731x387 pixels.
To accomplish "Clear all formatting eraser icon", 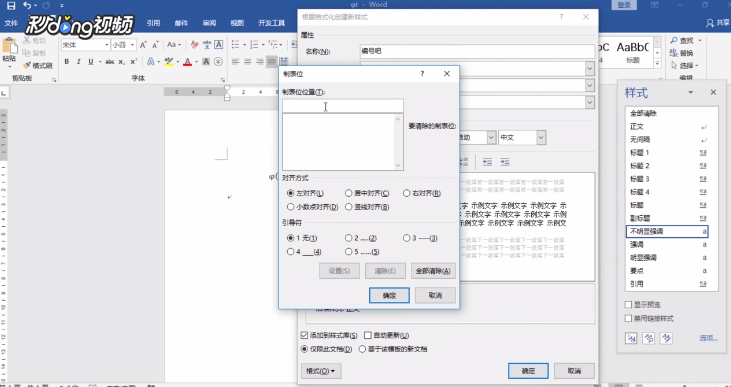I will (x=194, y=45).
